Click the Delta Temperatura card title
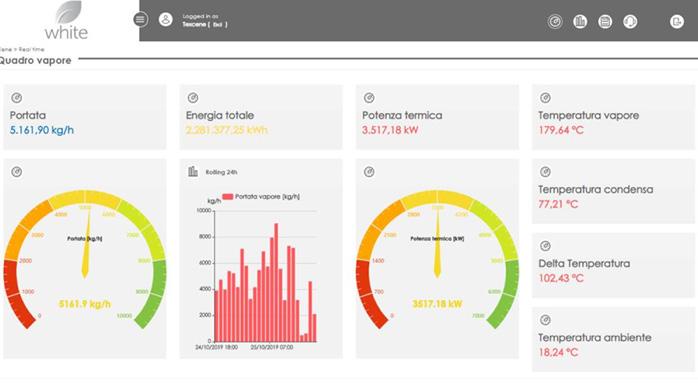The width and height of the screenshot is (698, 389). 584,263
